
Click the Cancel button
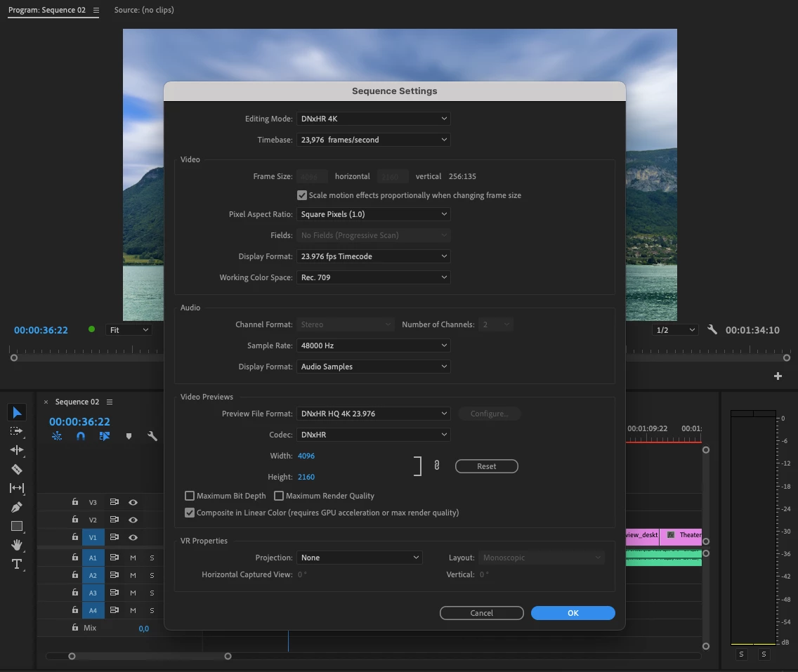(481, 613)
